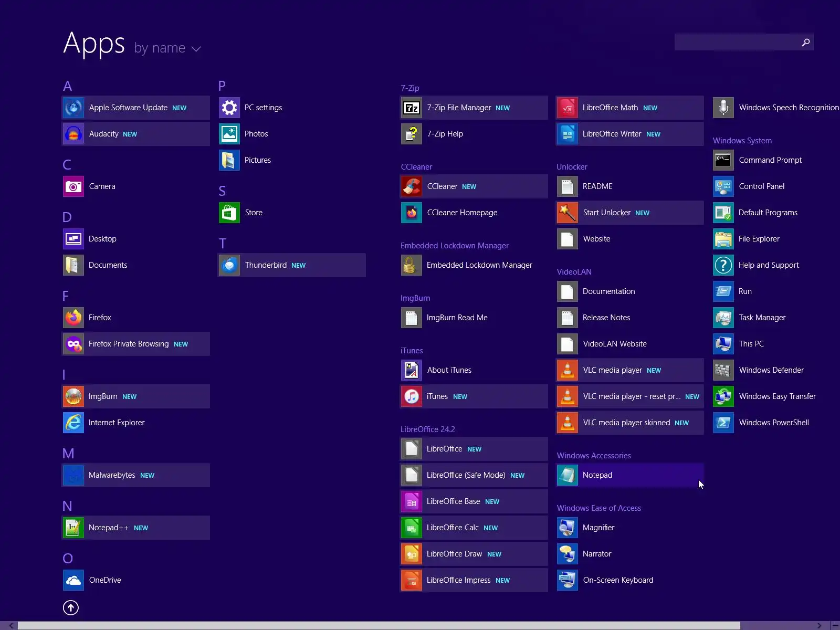This screenshot has height=630, width=840.
Task: Open the 'Narrator' app
Action: coord(630,554)
